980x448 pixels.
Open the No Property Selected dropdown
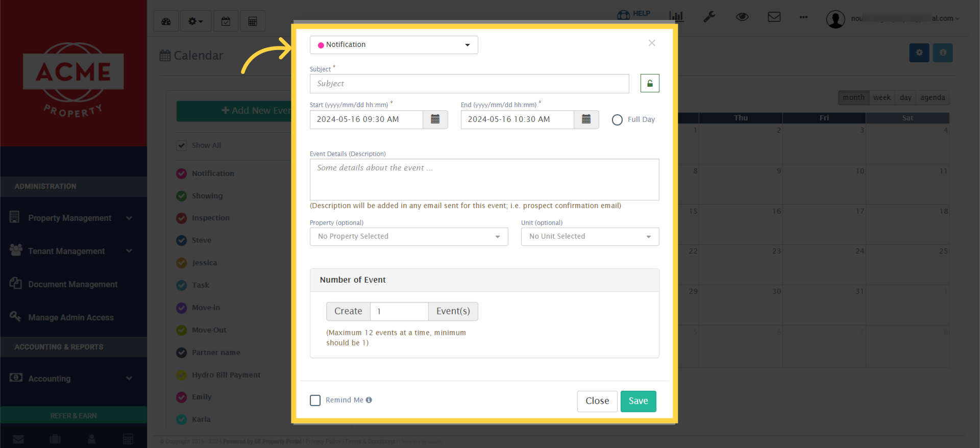coord(409,237)
